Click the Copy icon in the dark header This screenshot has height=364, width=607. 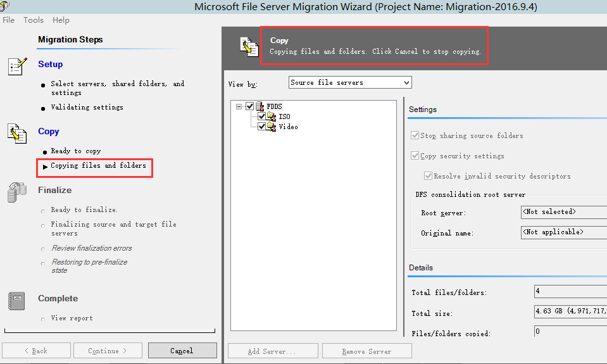point(249,47)
